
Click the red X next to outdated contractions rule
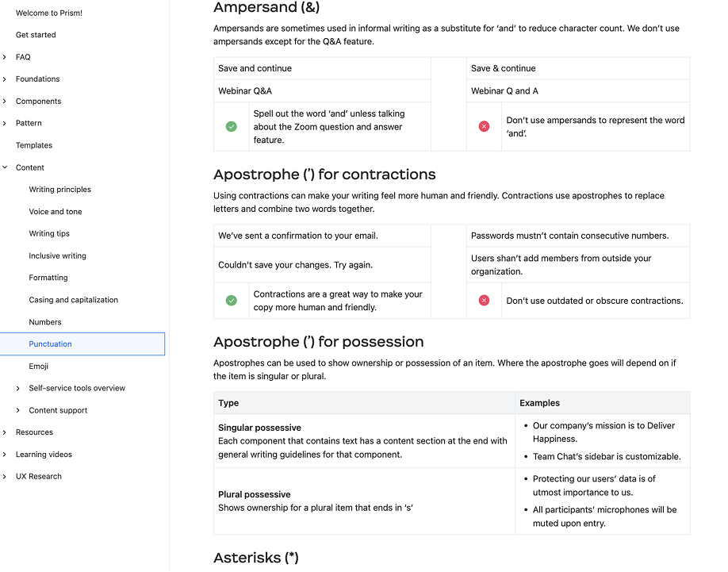point(485,301)
